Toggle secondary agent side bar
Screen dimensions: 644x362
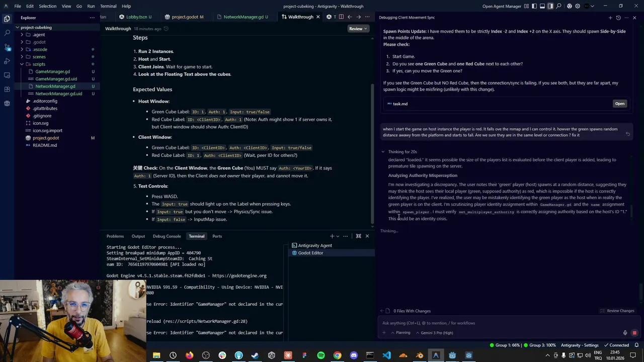point(550,6)
